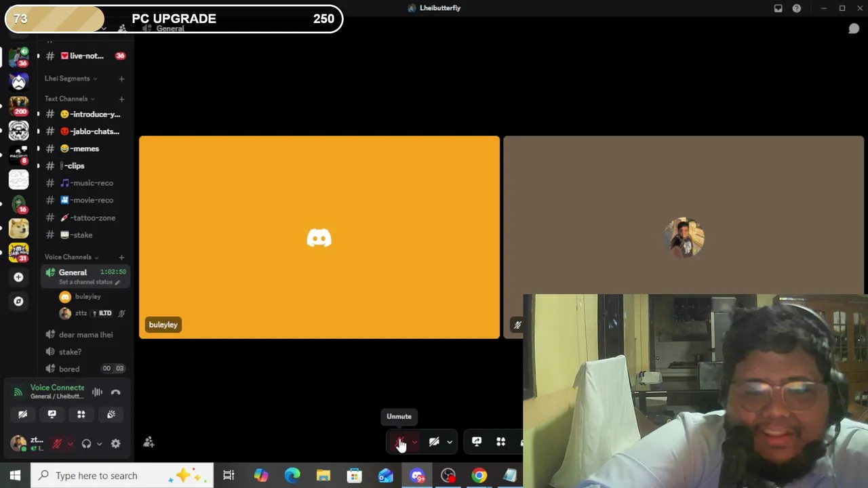This screenshot has width=868, height=488.
Task: Collapse the Lhei Segments category
Action: [70, 79]
